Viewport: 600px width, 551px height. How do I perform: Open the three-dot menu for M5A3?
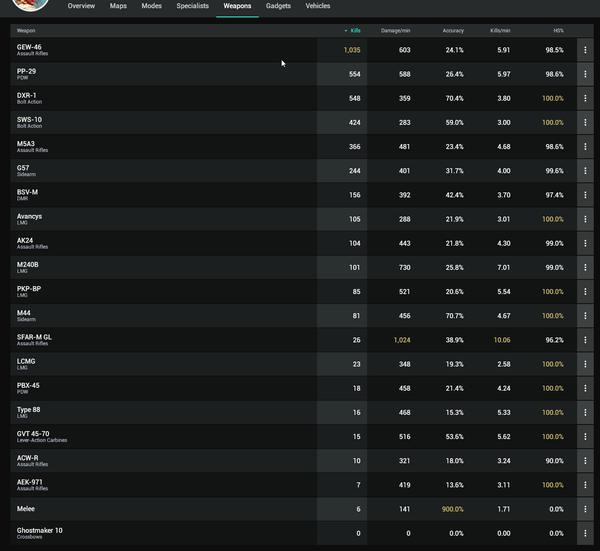[x=585, y=146]
